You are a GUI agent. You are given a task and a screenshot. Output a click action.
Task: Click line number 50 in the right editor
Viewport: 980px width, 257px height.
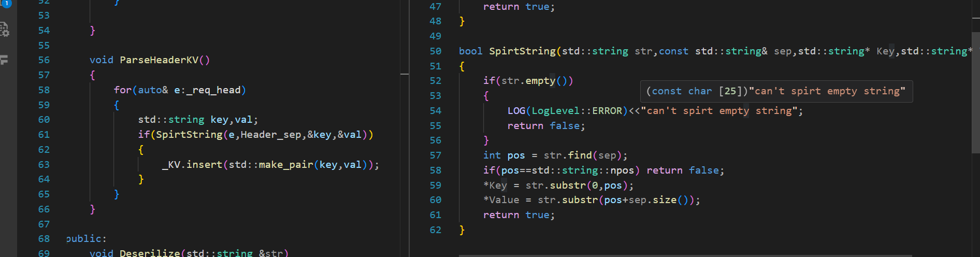tap(435, 51)
